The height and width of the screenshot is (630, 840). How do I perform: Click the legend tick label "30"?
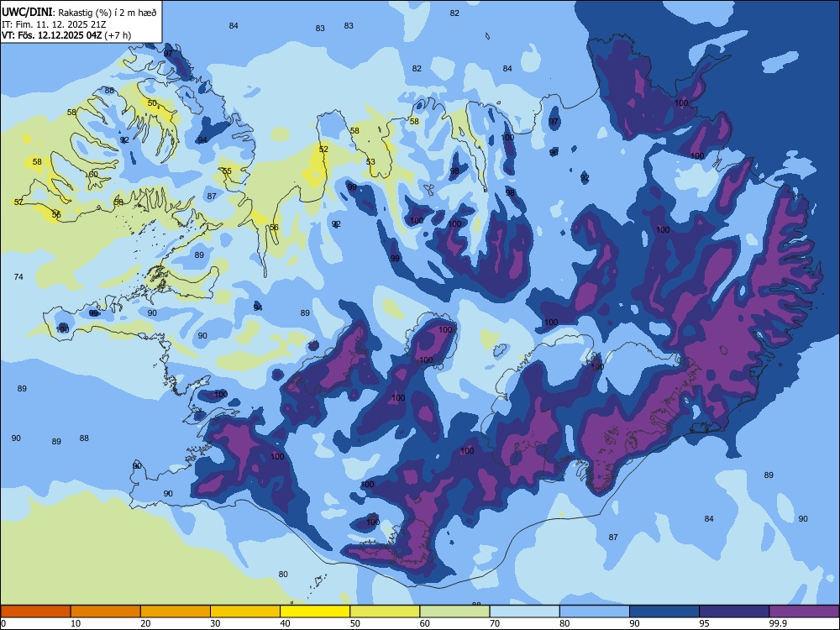coord(215,623)
